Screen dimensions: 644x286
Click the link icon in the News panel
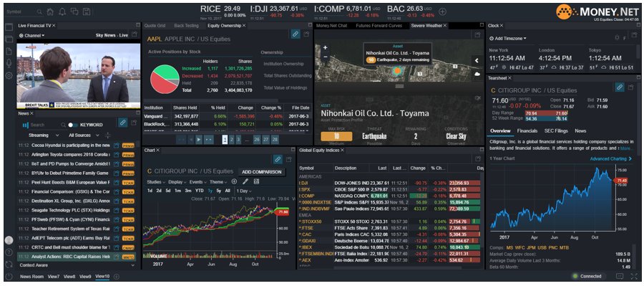pos(122,123)
